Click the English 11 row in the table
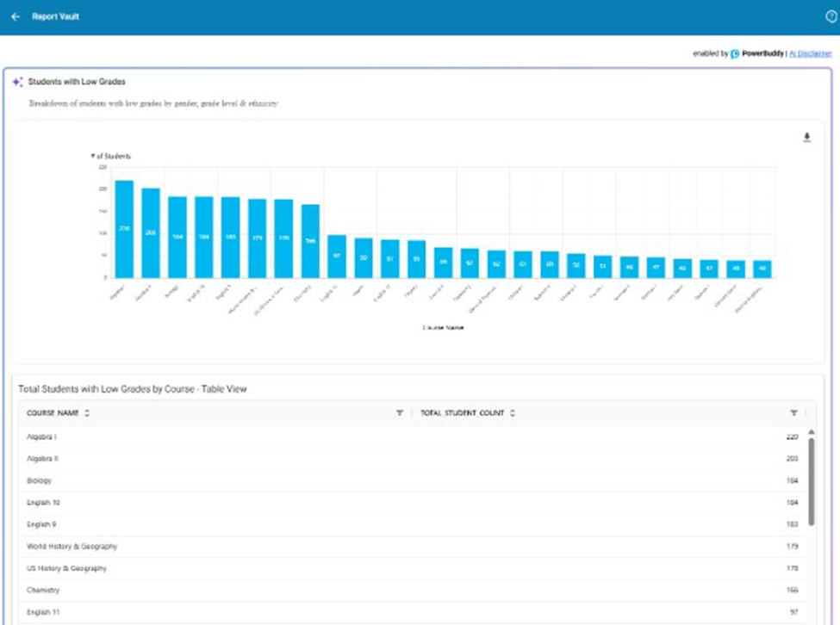Screen dimensions: 840x625 point(414,611)
